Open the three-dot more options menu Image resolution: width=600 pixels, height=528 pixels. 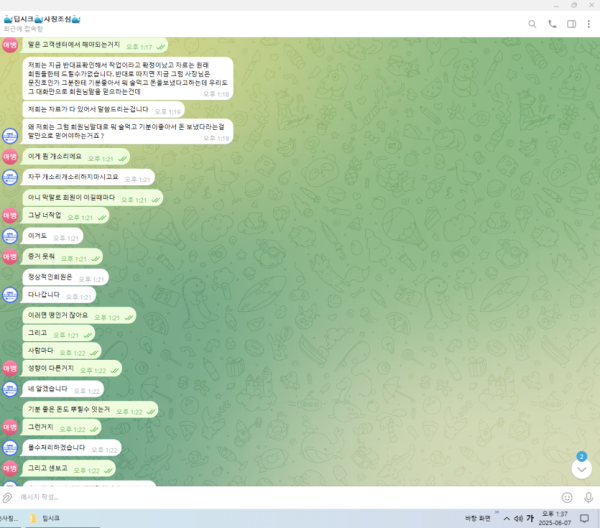click(x=589, y=24)
